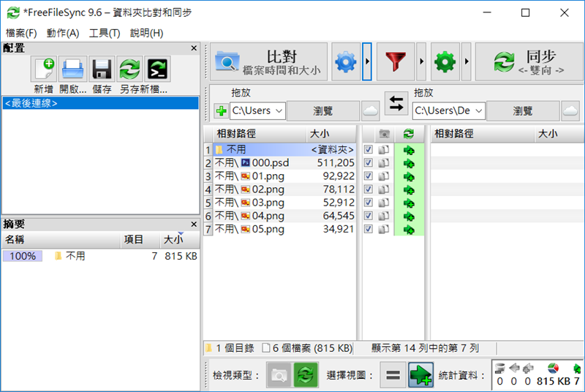Select the 不用 folder in summary panel
Viewport: 585px width, 392px height.
coord(100,256)
